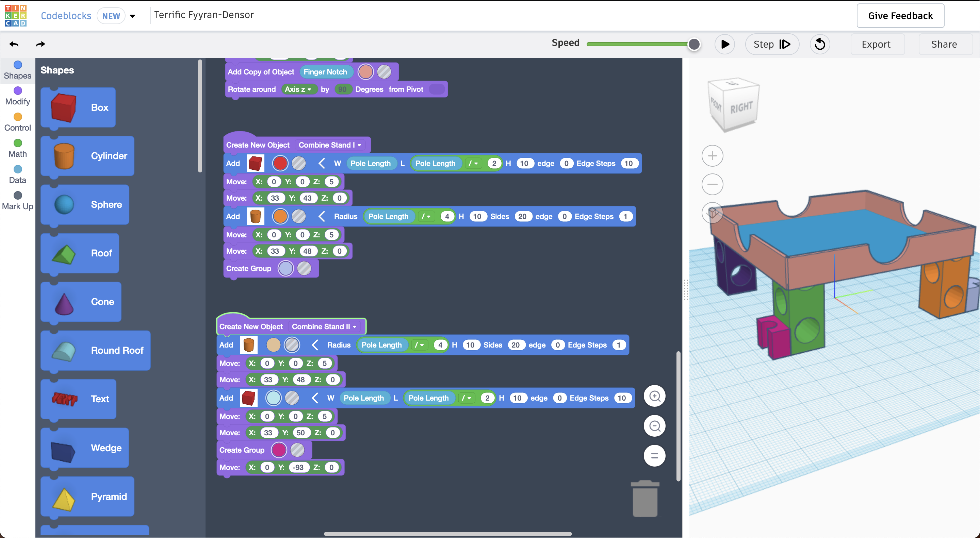Expand the dropdown next to the NEW badge
This screenshot has height=538, width=980.
click(x=132, y=16)
